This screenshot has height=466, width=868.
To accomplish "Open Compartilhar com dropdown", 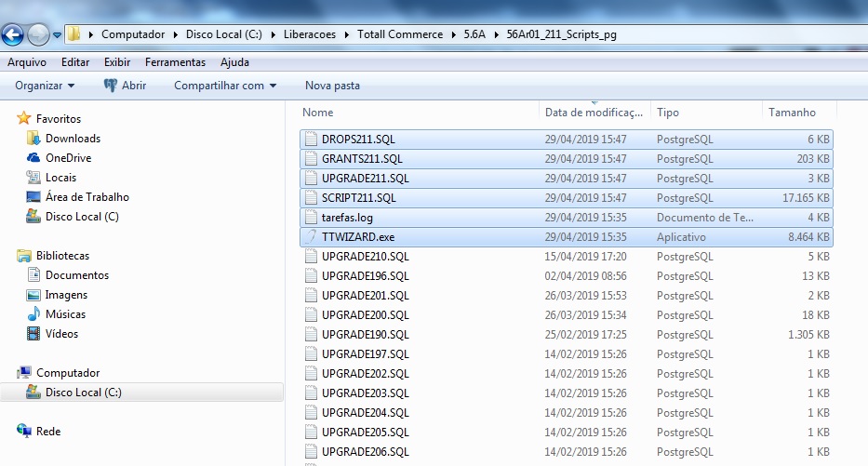I will point(225,86).
